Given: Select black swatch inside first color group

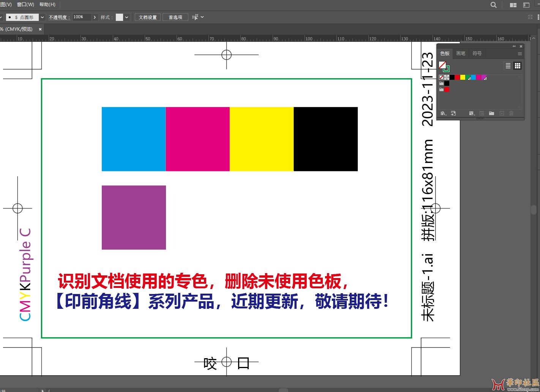Looking at the screenshot, I should [447, 83].
